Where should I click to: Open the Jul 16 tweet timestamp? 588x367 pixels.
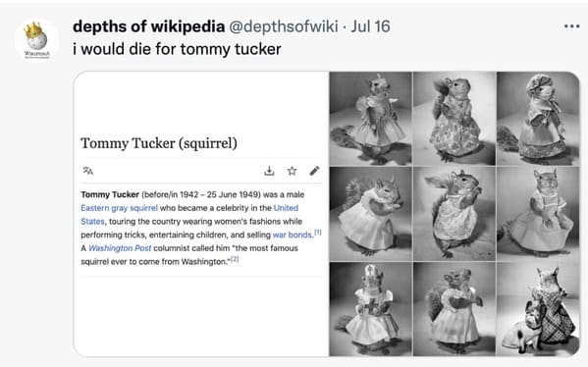click(370, 26)
